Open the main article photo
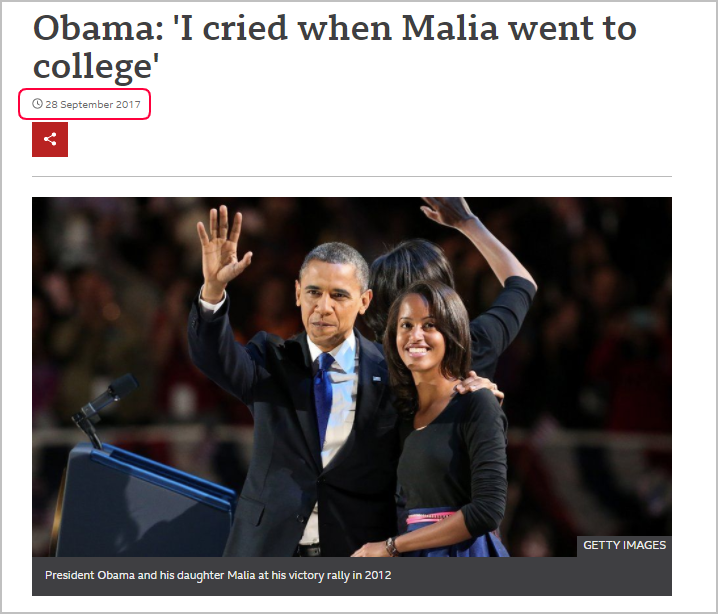The height and width of the screenshot is (614, 718). coord(352,377)
